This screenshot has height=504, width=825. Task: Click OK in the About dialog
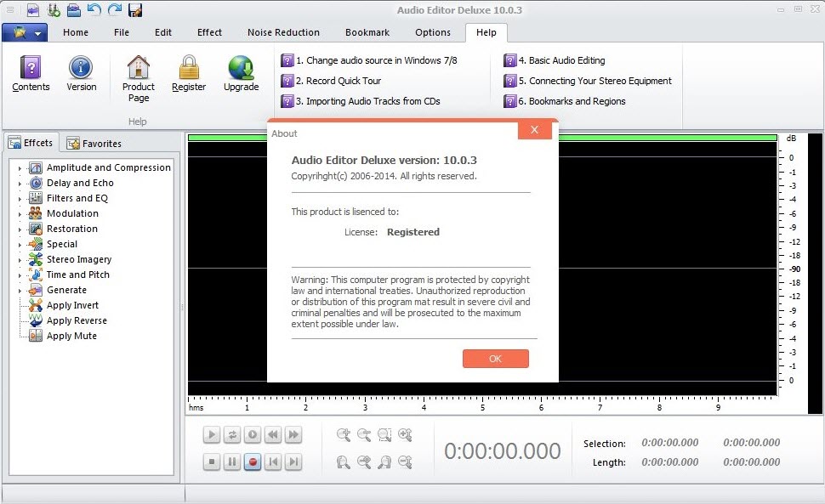pyautogui.click(x=496, y=359)
